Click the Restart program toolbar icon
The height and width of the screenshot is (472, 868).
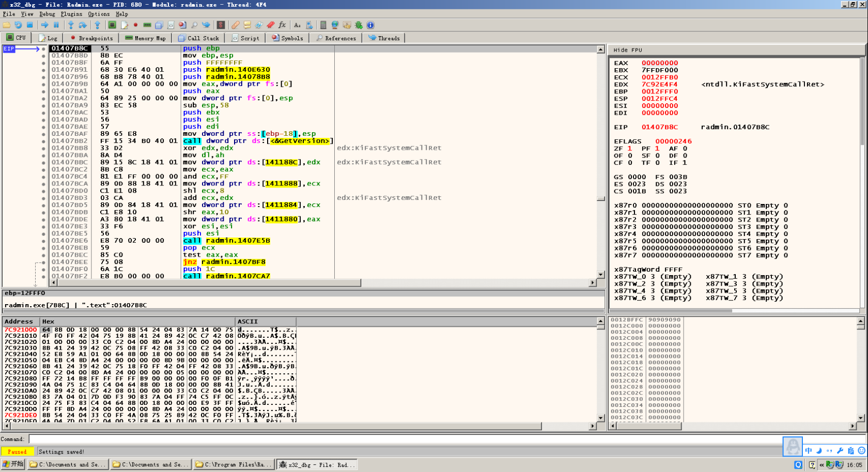[x=18, y=25]
